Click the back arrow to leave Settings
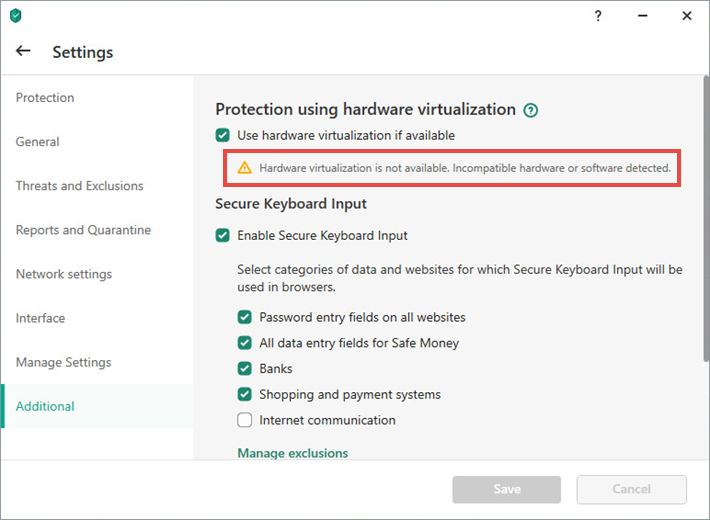 24,51
